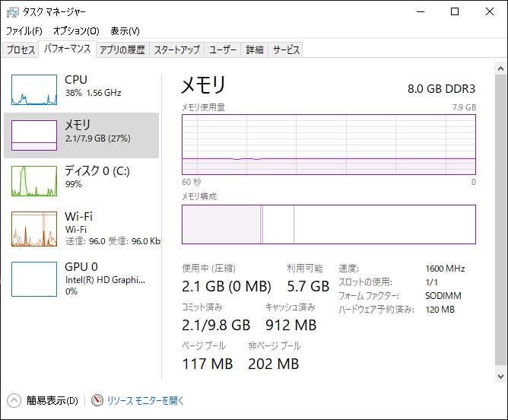508x420 pixels.
Task: Open the 表示(V) menu
Action: coord(125,31)
